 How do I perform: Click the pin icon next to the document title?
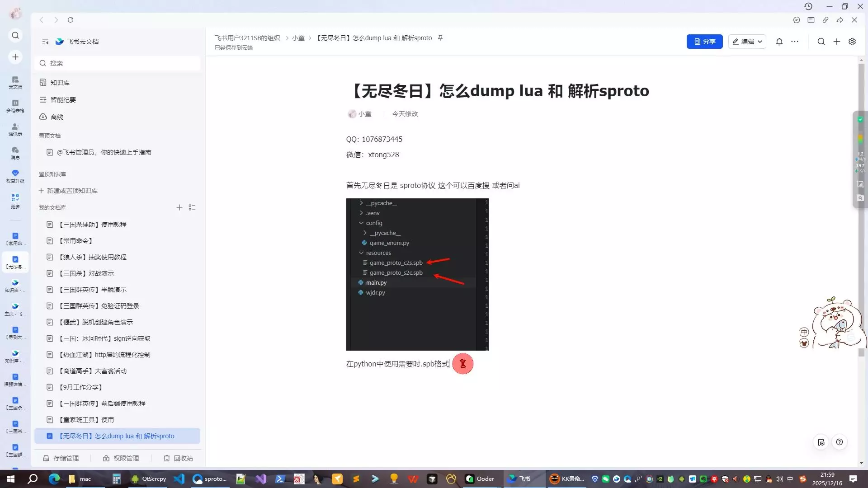[x=440, y=38]
